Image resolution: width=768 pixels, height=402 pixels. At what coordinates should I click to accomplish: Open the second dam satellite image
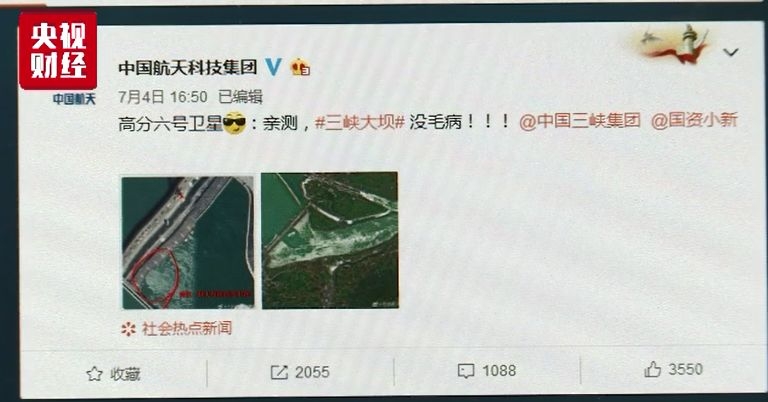coord(330,240)
